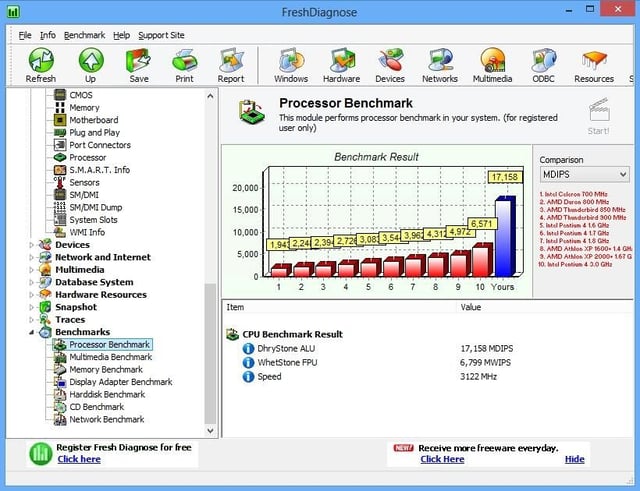This screenshot has height=491, width=640.
Task: Open the Benchmark menu
Action: coord(84,36)
